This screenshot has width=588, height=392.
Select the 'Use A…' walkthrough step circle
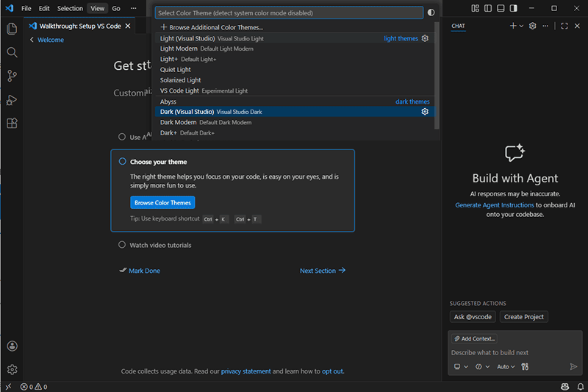[122, 137]
